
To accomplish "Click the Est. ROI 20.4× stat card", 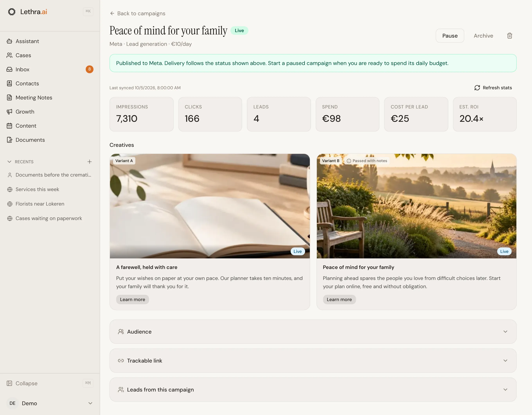I will point(484,114).
